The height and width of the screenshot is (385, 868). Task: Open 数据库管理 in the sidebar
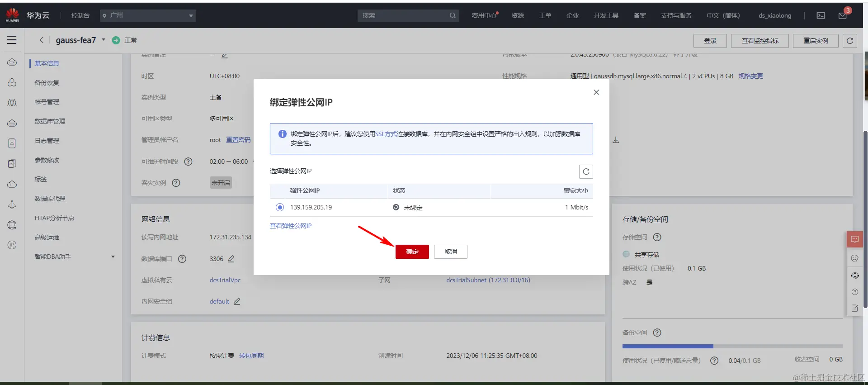(50, 121)
